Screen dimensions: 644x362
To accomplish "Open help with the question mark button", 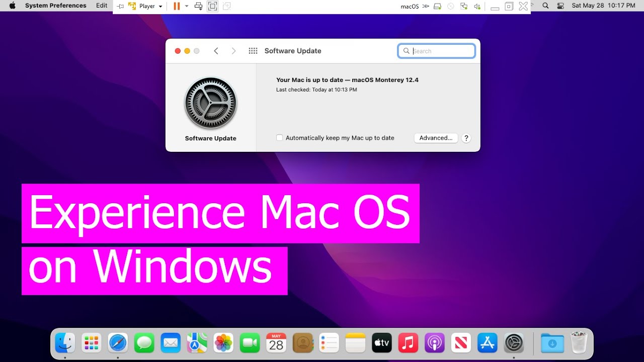I will (466, 138).
